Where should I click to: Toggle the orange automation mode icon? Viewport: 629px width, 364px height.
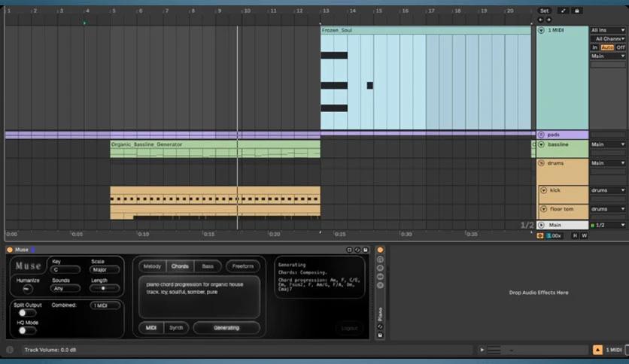[x=540, y=235]
